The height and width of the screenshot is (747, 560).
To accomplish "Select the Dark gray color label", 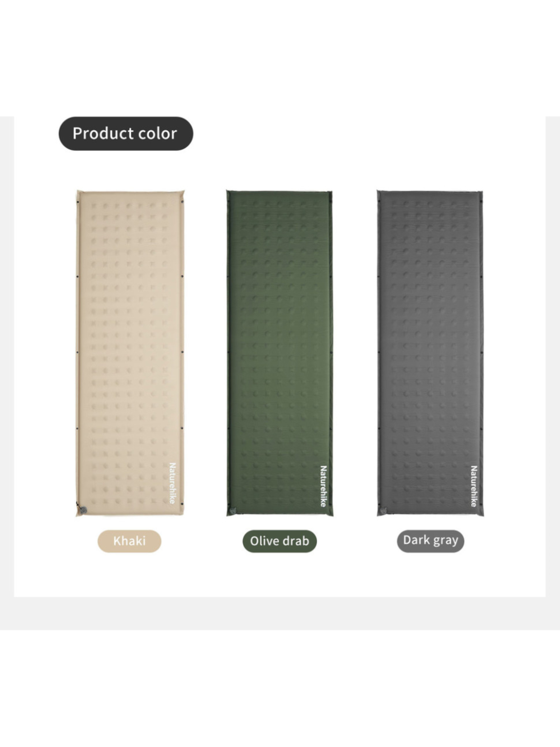I will (430, 541).
